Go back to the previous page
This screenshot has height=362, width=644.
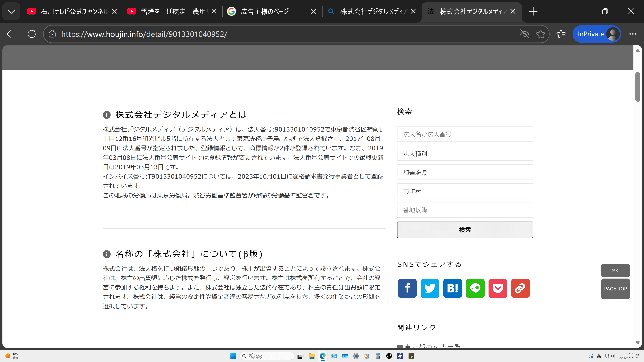click(11, 34)
